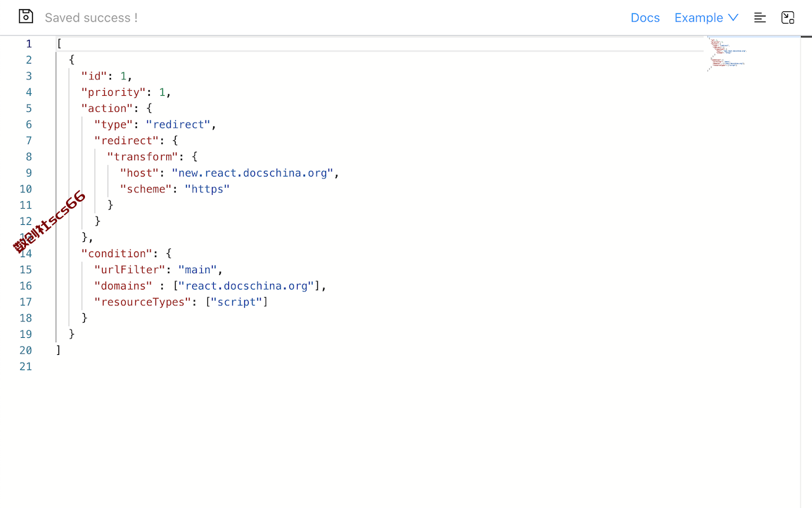Click the closing bracket on line 20
The width and height of the screenshot is (812, 508).
(x=58, y=351)
